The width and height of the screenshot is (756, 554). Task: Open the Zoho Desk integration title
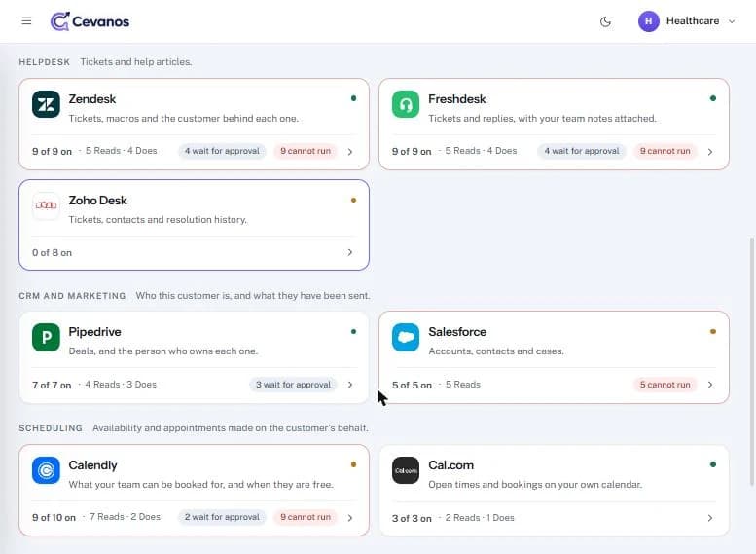(x=97, y=201)
